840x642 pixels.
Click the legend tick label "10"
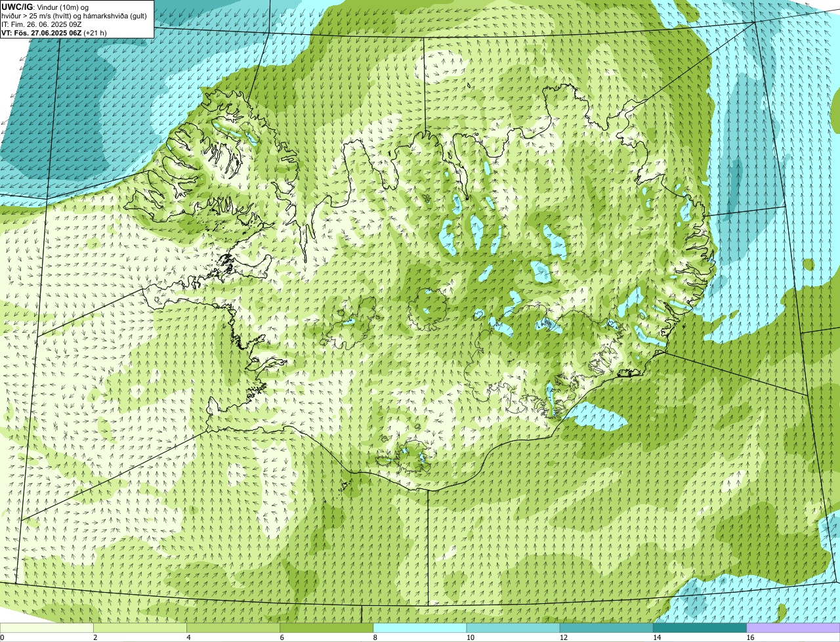pos(471,637)
